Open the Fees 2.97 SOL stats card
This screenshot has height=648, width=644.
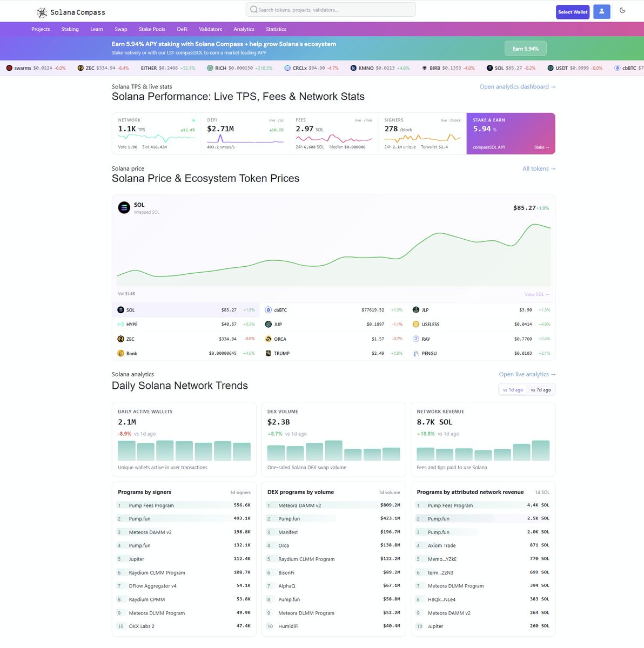[334, 133]
